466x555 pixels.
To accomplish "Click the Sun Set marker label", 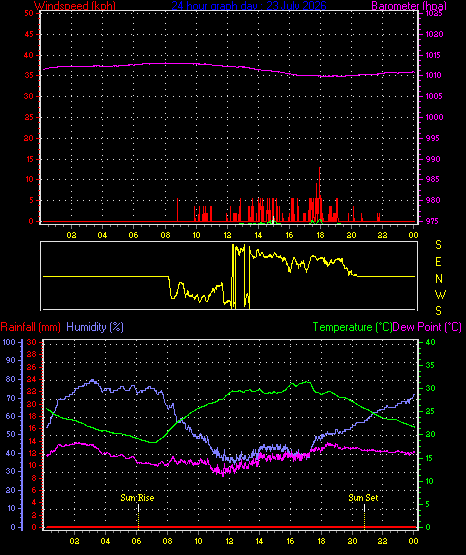I will click(x=363, y=498).
